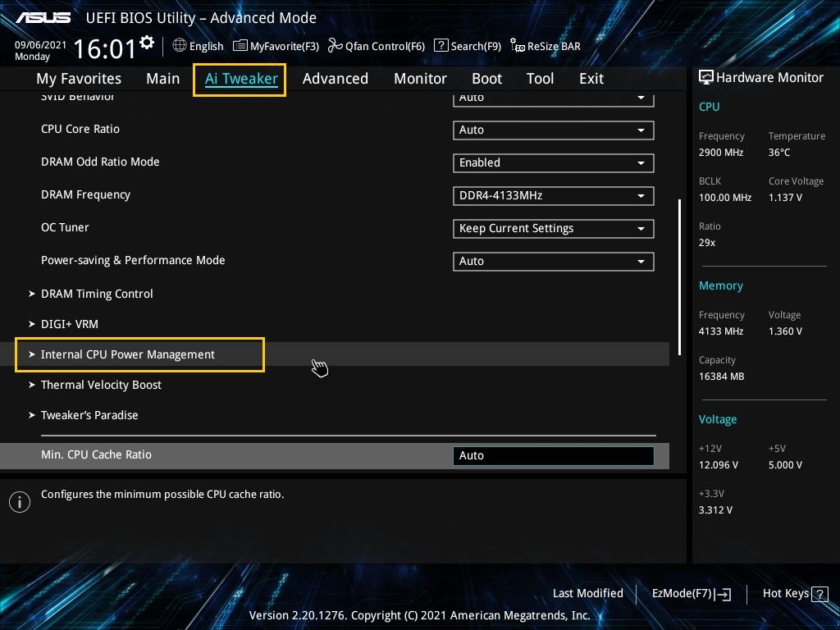
Task: Open DRAM Frequency DDR4-4133MHz dropdown
Action: point(554,195)
